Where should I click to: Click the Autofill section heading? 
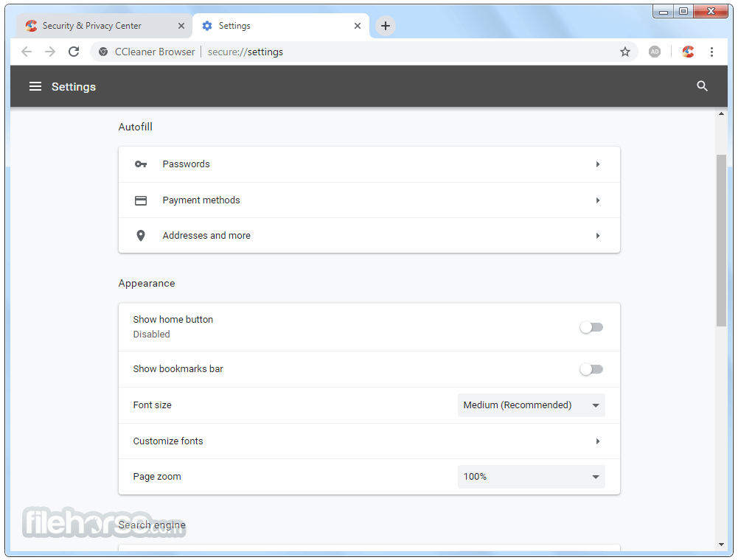pos(135,127)
